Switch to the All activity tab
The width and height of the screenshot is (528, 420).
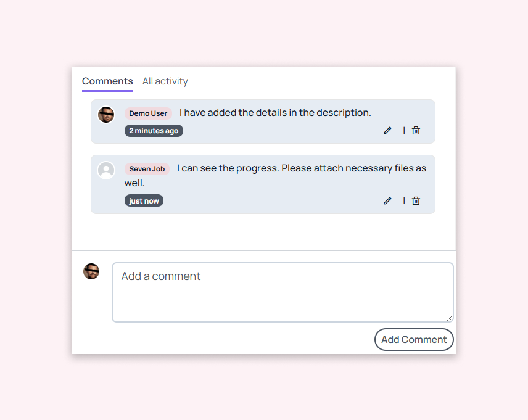click(x=165, y=81)
